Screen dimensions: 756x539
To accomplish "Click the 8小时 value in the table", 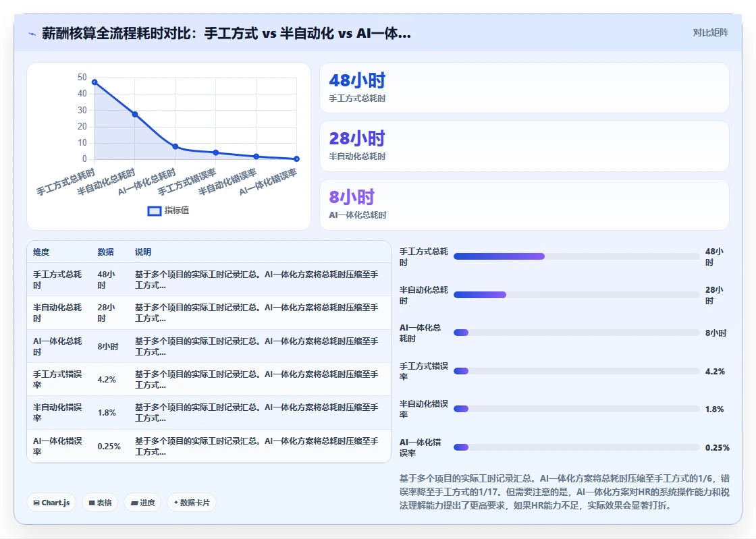I will pos(108,346).
